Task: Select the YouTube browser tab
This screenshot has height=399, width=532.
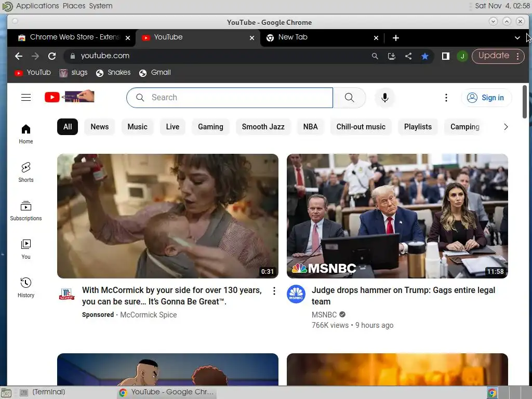Action: [x=198, y=37]
